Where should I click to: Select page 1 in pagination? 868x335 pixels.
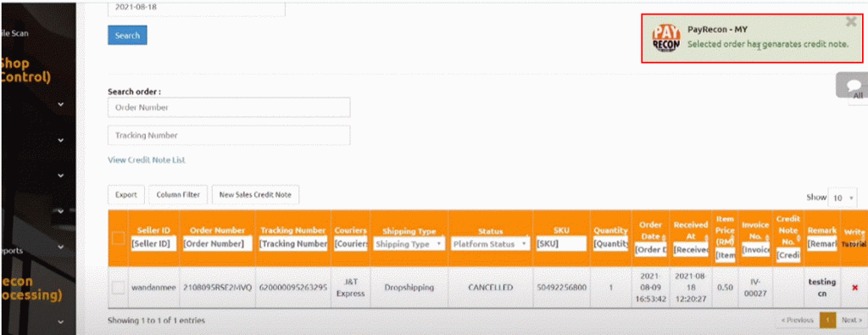[827, 320]
